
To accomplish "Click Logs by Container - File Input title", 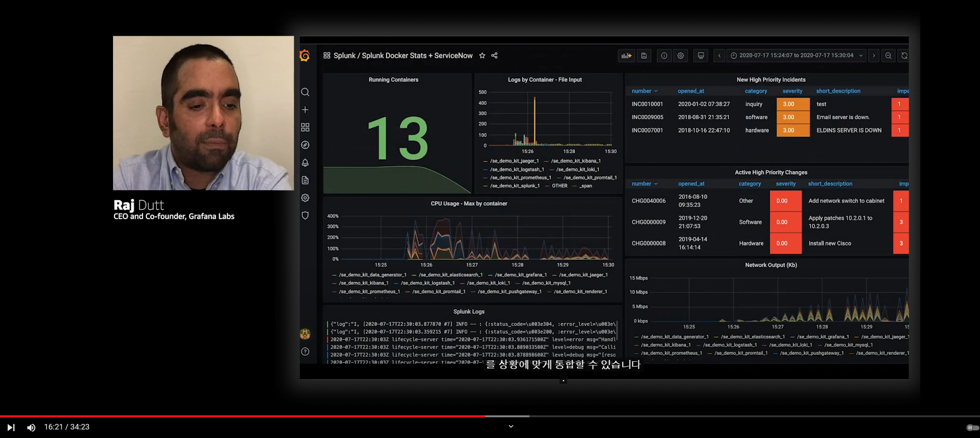I will (x=545, y=80).
